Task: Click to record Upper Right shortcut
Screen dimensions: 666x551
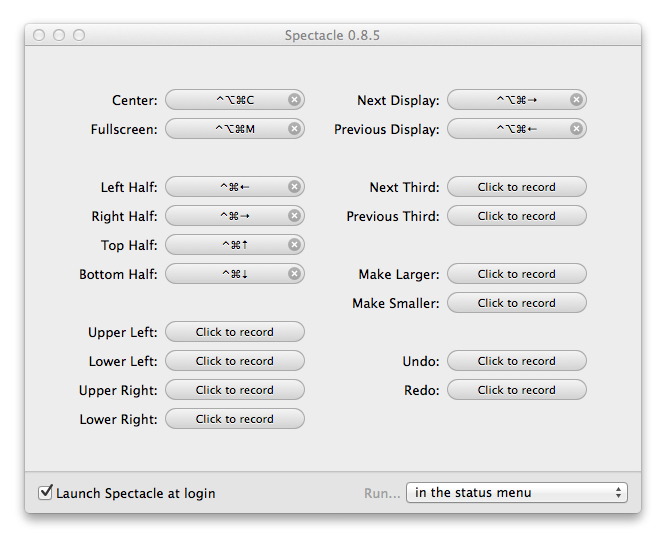Action: click(x=234, y=390)
